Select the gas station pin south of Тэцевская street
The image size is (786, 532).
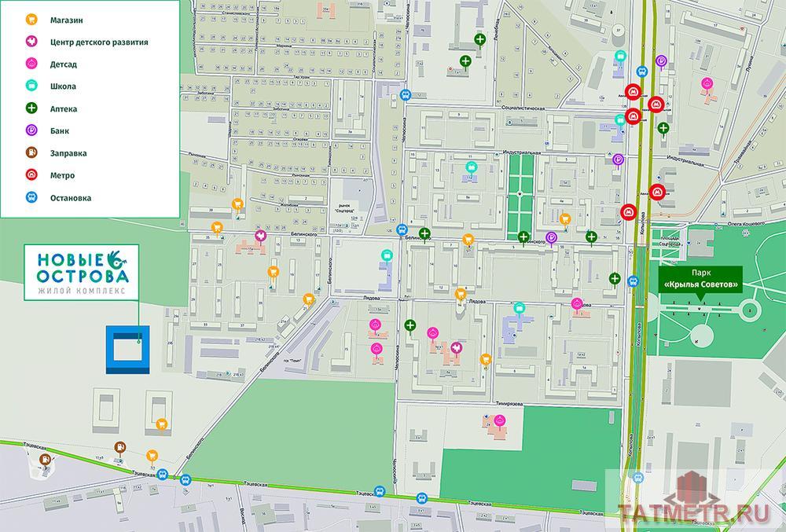pos(45,460)
